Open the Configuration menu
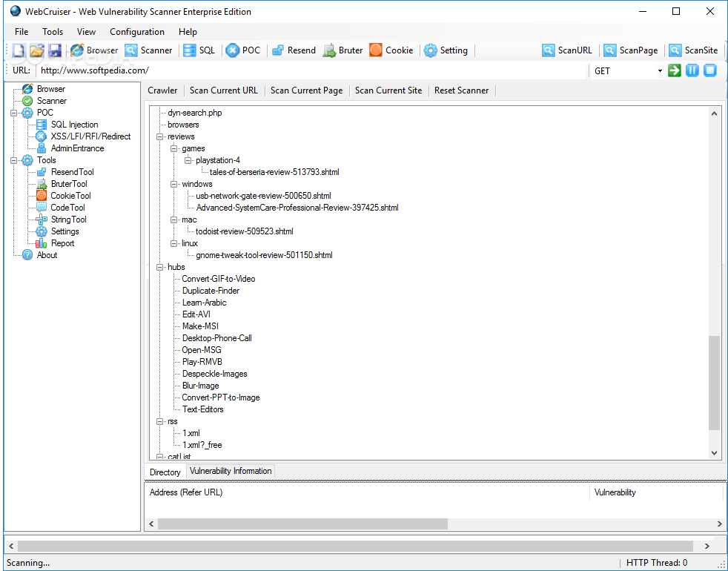This screenshot has width=728, height=571. (x=137, y=32)
